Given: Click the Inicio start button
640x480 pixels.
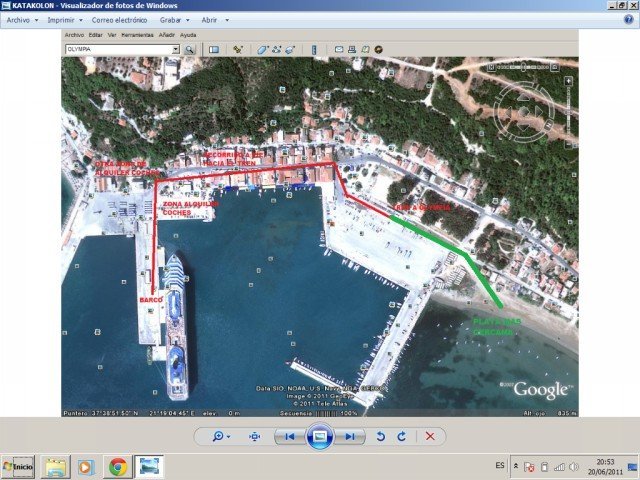Looking at the screenshot, I should click(18, 467).
